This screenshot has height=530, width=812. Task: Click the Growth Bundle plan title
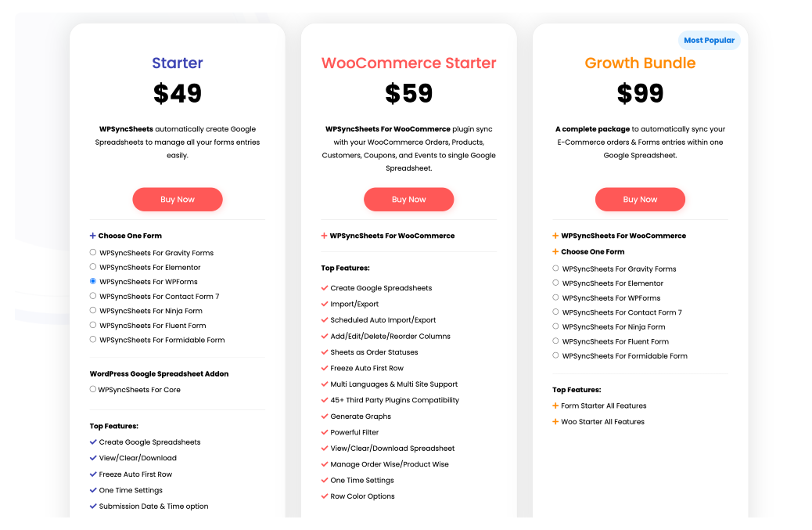[640, 63]
